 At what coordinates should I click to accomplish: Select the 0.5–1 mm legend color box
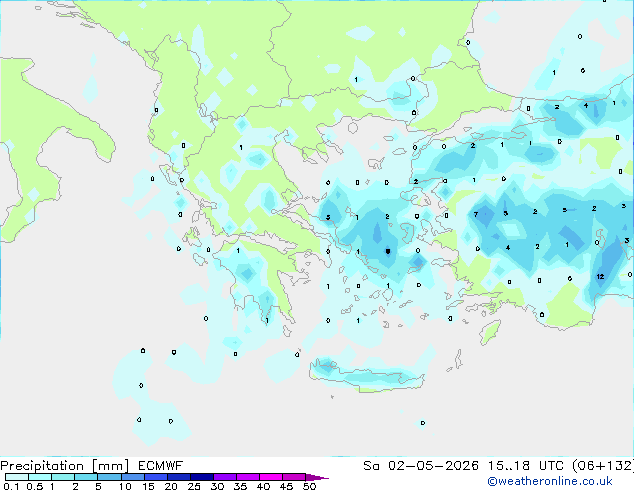click(x=40, y=477)
